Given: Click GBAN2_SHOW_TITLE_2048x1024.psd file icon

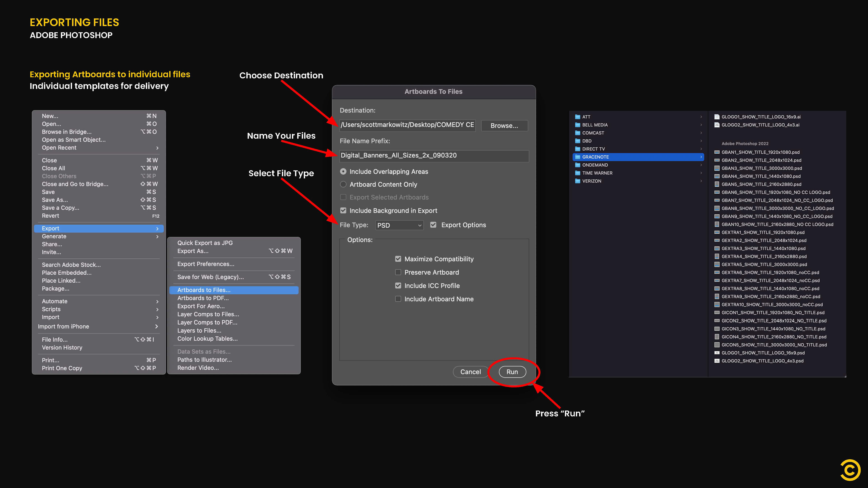Looking at the screenshot, I should tap(717, 160).
